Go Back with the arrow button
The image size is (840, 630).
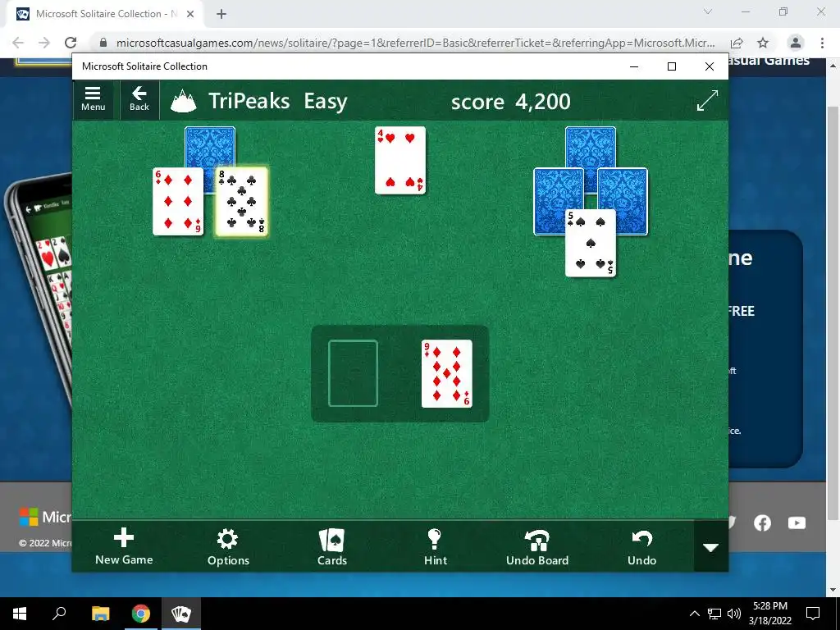pos(139,99)
